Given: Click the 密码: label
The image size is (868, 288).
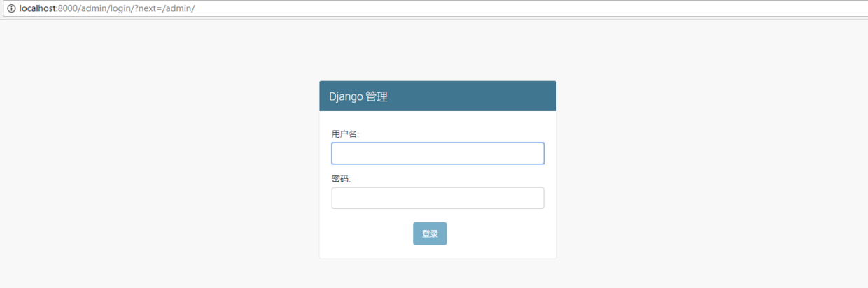Looking at the screenshot, I should pyautogui.click(x=341, y=178).
